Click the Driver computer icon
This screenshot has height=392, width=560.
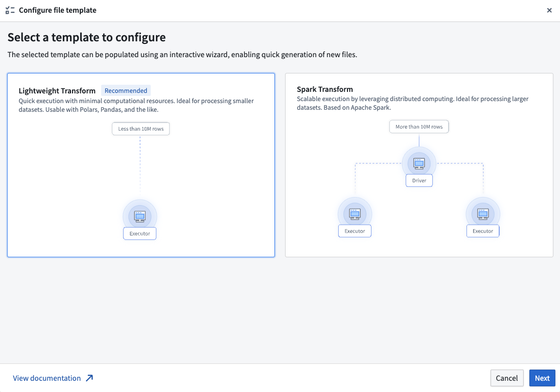point(419,163)
